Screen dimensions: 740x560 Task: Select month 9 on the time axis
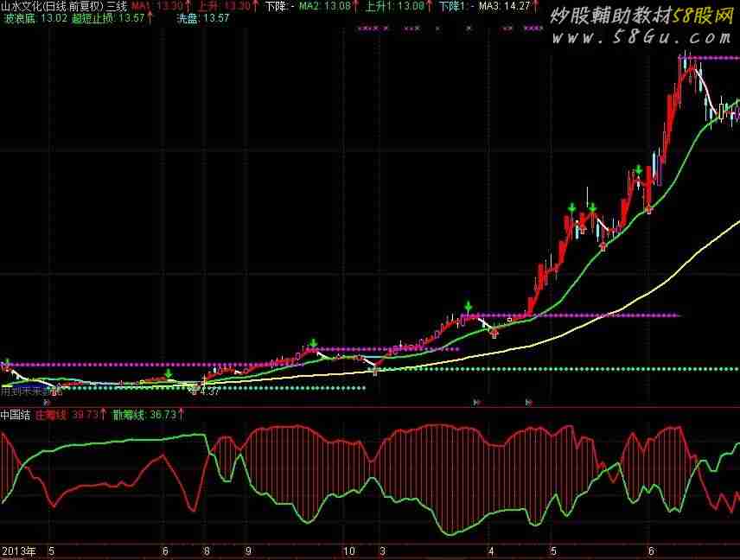point(247,550)
